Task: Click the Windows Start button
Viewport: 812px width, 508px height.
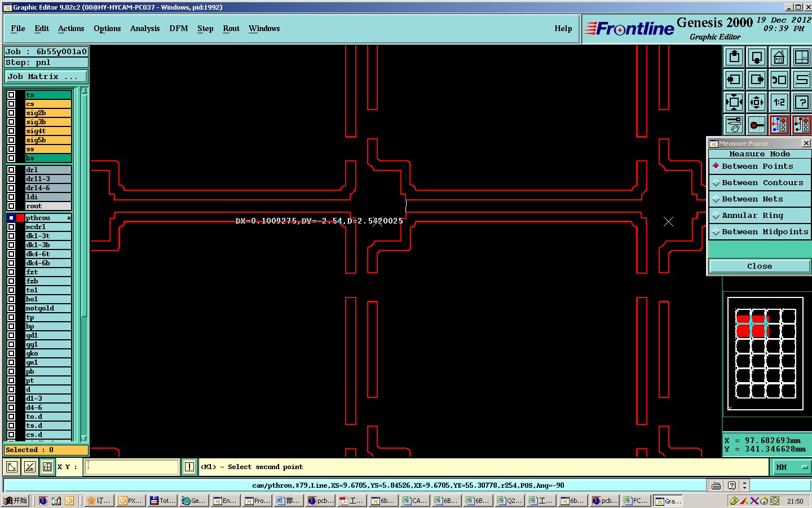Action: (15, 501)
